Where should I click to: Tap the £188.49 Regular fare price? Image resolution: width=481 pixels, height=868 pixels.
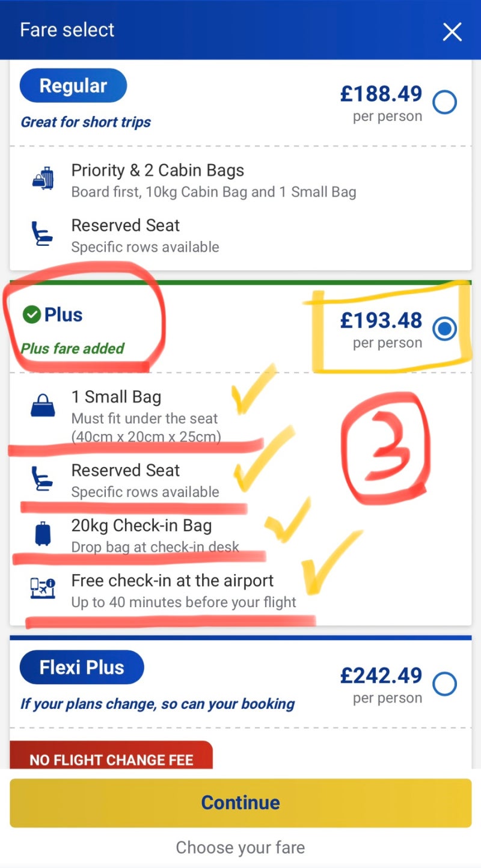point(381,102)
